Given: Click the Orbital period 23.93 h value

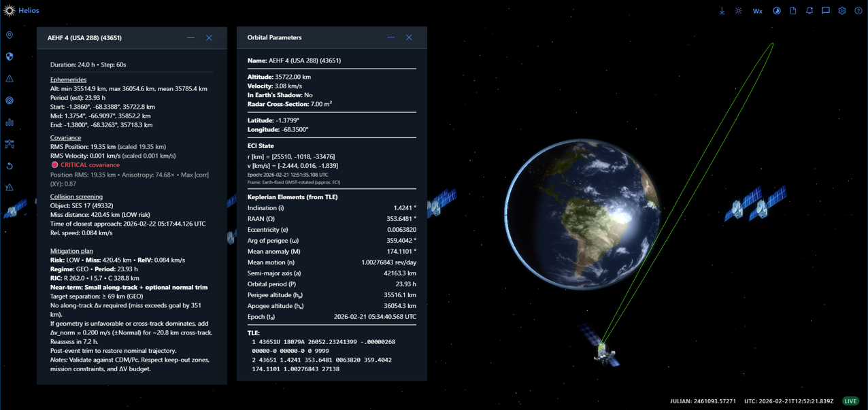Looking at the screenshot, I should pos(406,284).
